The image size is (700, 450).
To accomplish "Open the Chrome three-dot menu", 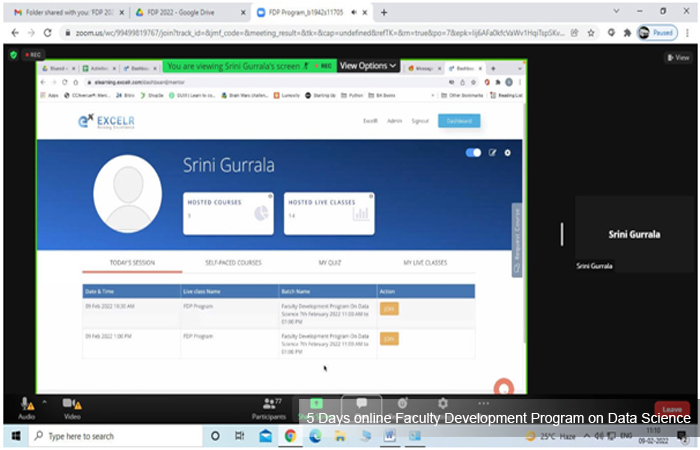I will pyautogui.click(x=688, y=33).
